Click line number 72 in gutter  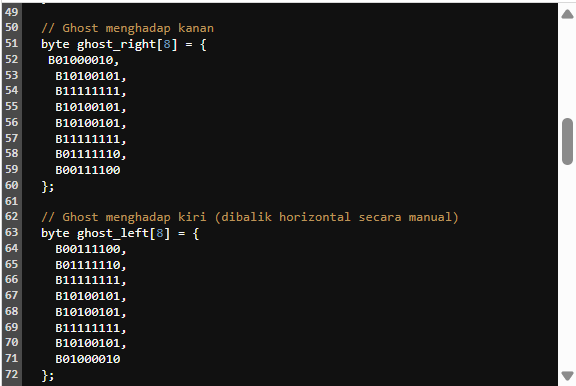click(x=11, y=374)
